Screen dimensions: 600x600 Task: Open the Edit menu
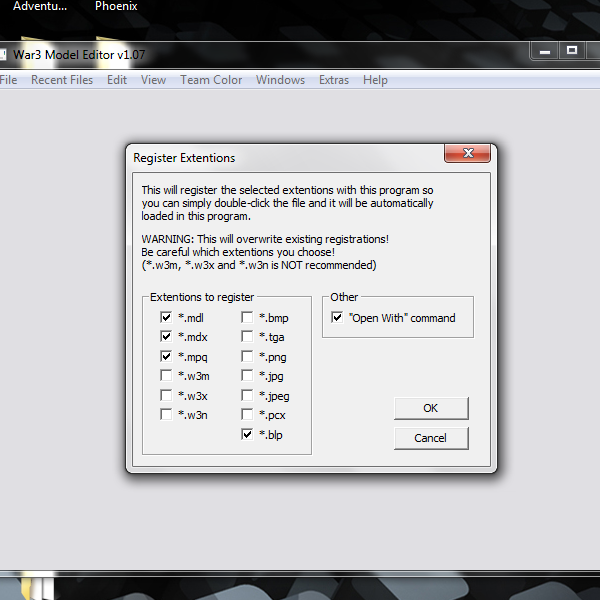coord(117,80)
